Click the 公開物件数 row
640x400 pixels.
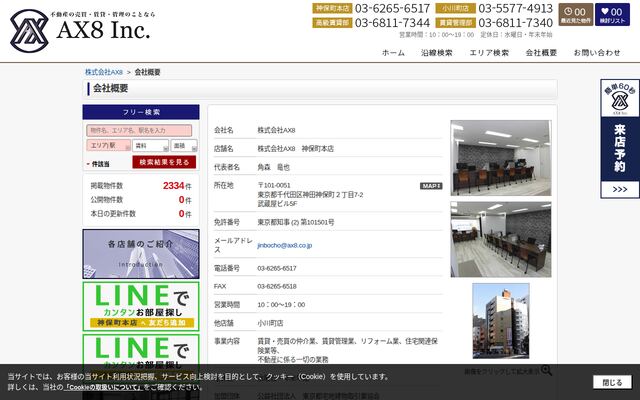pos(141,200)
